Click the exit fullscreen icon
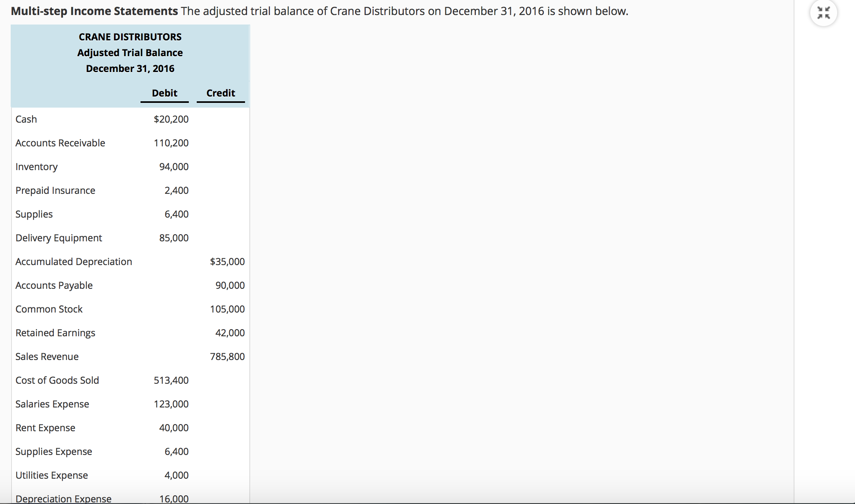The width and height of the screenshot is (855, 504). click(825, 13)
